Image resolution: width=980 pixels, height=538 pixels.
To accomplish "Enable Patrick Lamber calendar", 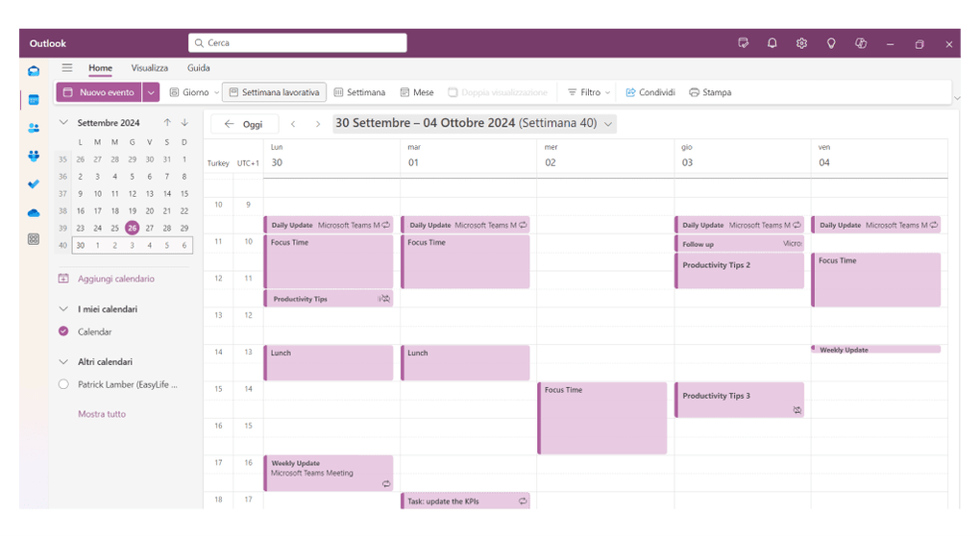I will coord(63,384).
